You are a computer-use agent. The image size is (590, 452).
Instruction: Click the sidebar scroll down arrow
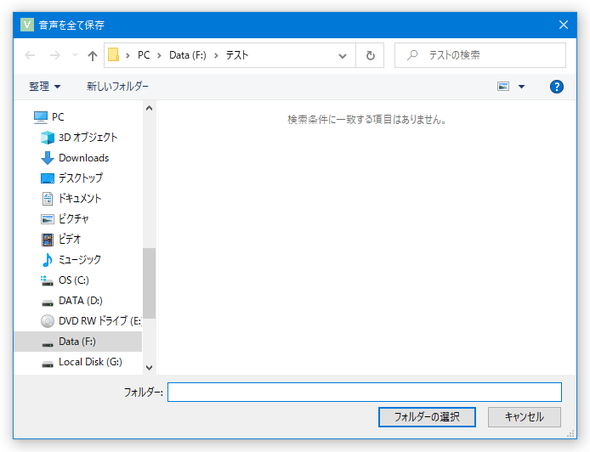point(149,368)
